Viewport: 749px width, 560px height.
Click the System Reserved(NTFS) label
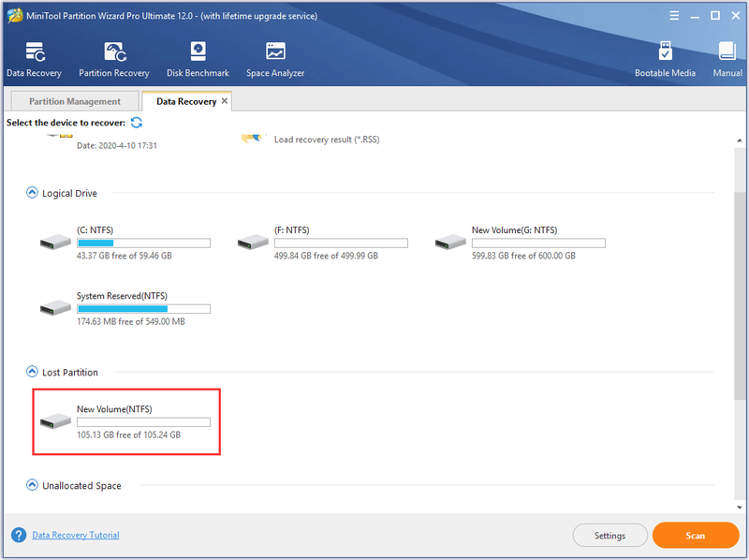click(x=123, y=296)
